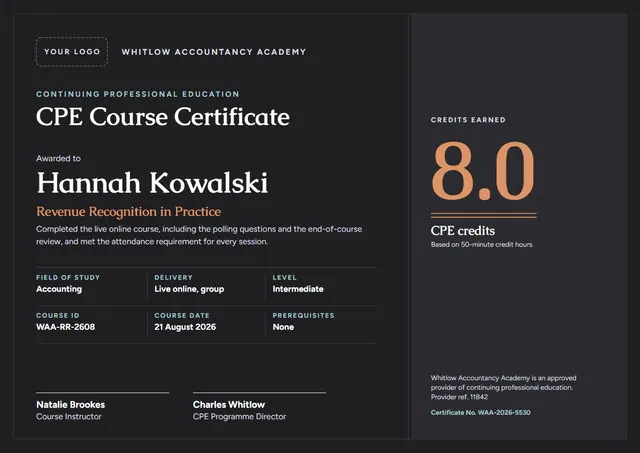640x453 pixels.
Task: Click the DELIVERY label
Action: (173, 277)
